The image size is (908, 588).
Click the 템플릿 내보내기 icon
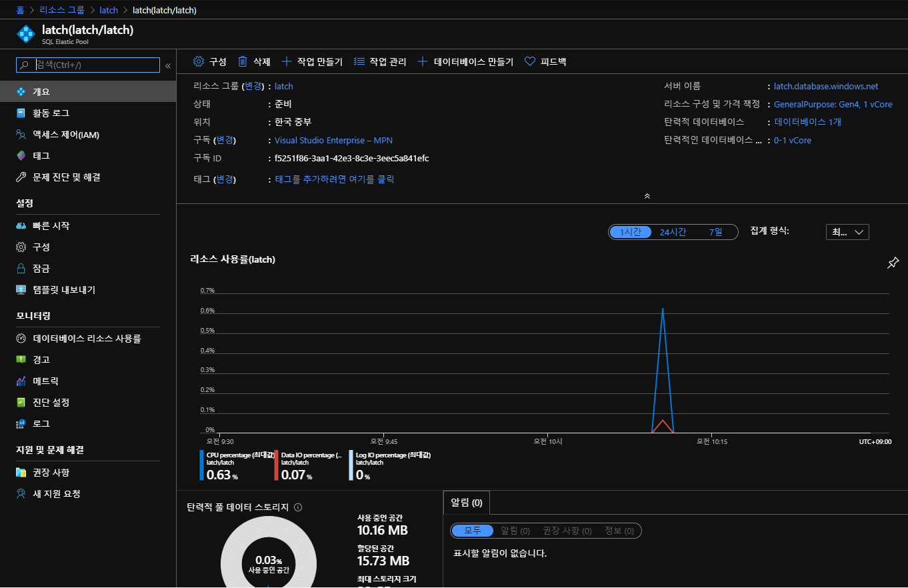21,290
